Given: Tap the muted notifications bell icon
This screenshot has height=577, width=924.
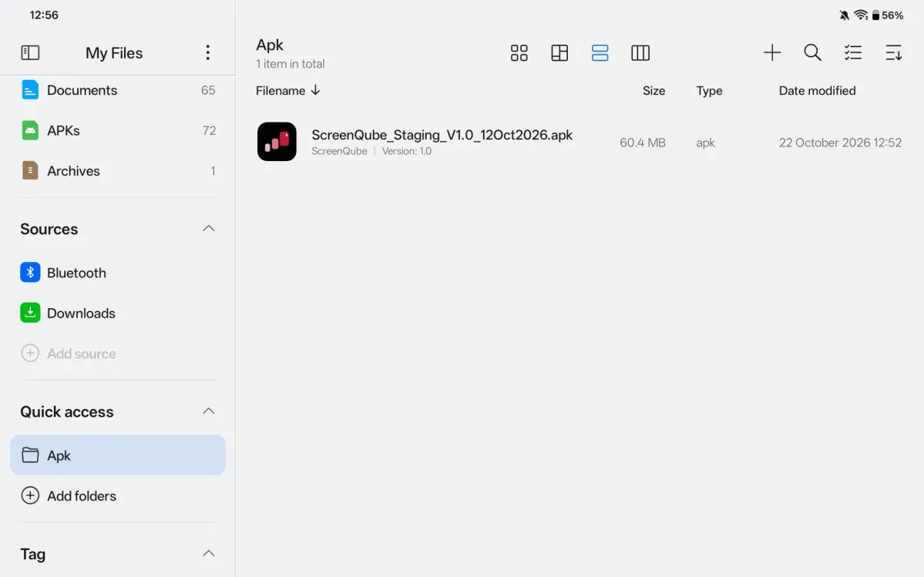Looking at the screenshot, I should point(844,15).
